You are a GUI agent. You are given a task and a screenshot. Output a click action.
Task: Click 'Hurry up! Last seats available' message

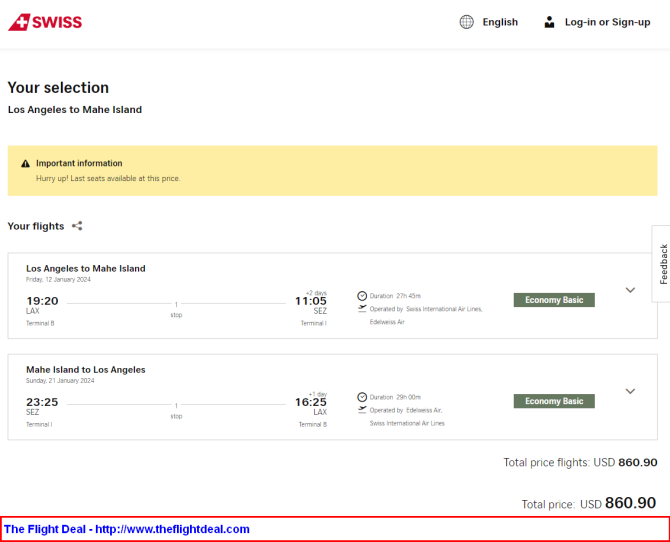(108, 178)
